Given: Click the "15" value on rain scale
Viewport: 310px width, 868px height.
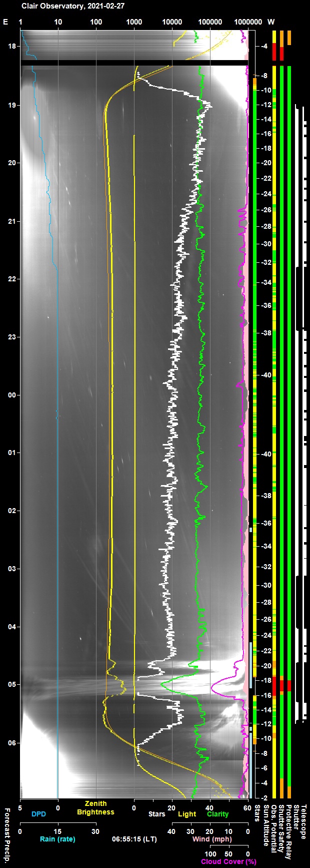Looking at the screenshot, I should (x=58, y=831).
